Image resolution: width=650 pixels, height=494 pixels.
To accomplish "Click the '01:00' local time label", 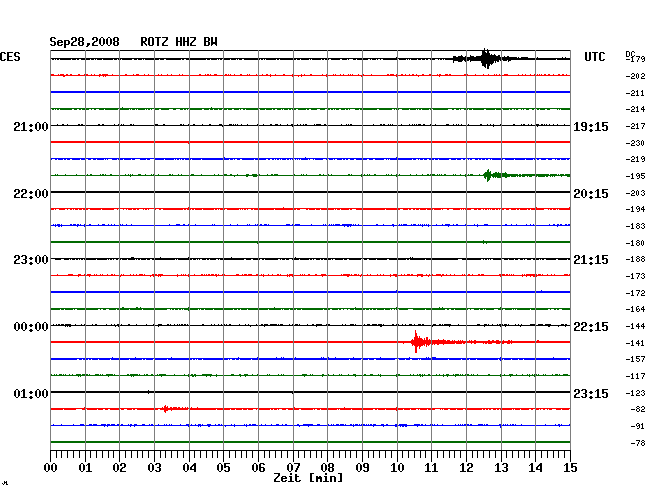I will point(31,393).
